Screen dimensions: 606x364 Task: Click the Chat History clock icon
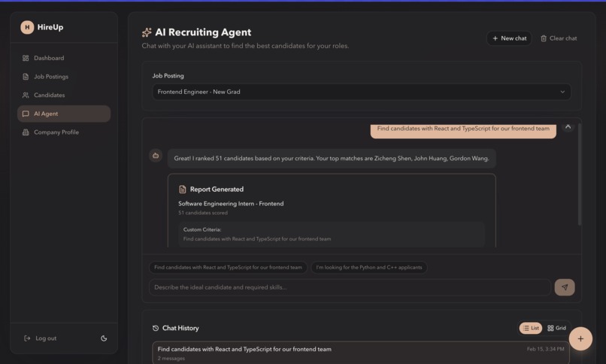point(156,328)
